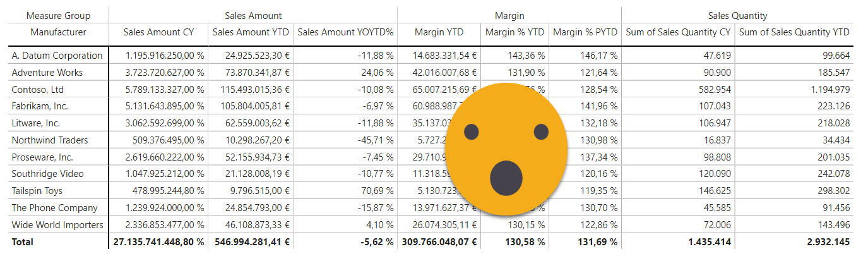Image resolution: width=868 pixels, height=261 pixels.
Task: Click the Sales Amount group header
Action: (x=253, y=16)
